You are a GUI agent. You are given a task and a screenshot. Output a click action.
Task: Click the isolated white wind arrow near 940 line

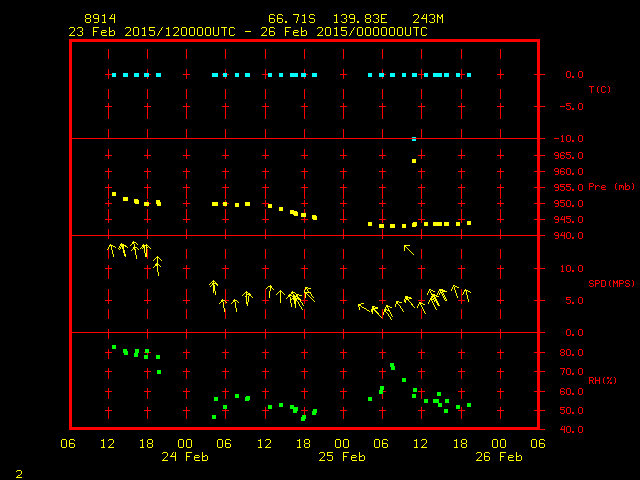click(408, 249)
